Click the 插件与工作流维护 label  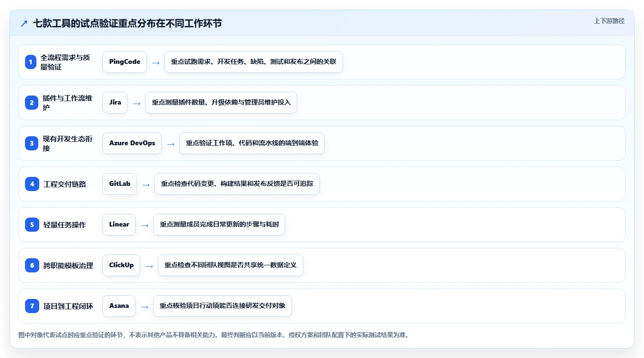(x=68, y=103)
